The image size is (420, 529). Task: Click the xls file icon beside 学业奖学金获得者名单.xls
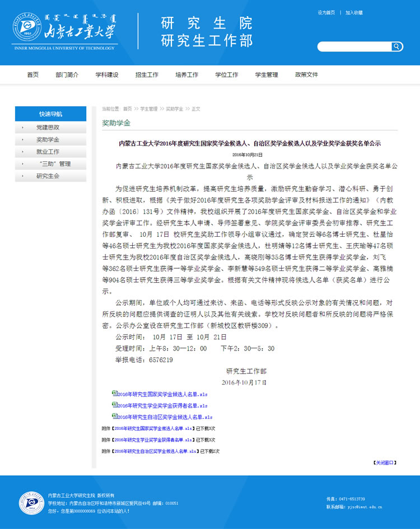click(115, 405)
